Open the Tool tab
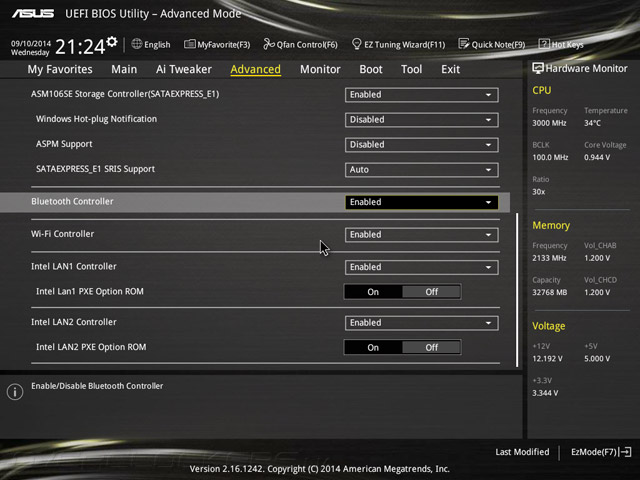This screenshot has width=640, height=480. [x=411, y=69]
